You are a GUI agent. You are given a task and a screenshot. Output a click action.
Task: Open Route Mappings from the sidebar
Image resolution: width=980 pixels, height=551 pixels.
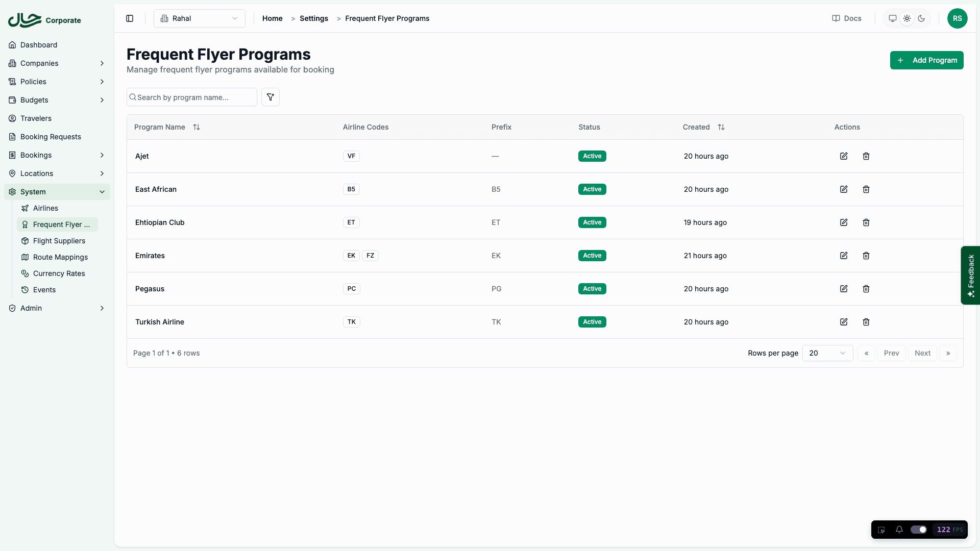[x=60, y=257]
